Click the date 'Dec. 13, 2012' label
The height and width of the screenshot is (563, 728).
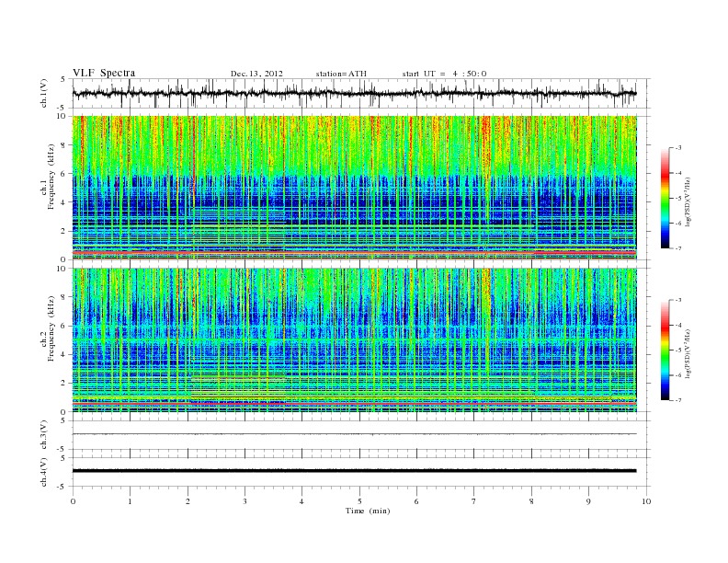(x=256, y=74)
